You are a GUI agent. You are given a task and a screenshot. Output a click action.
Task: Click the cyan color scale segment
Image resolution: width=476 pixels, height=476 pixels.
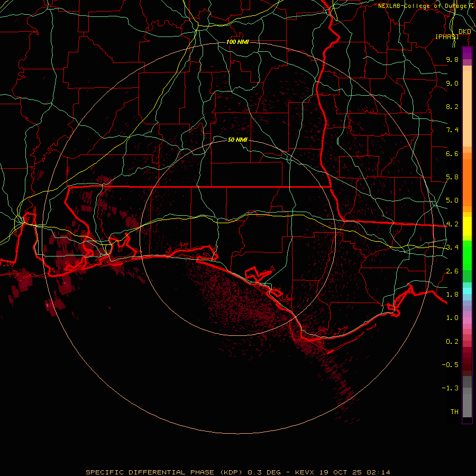coord(467,290)
